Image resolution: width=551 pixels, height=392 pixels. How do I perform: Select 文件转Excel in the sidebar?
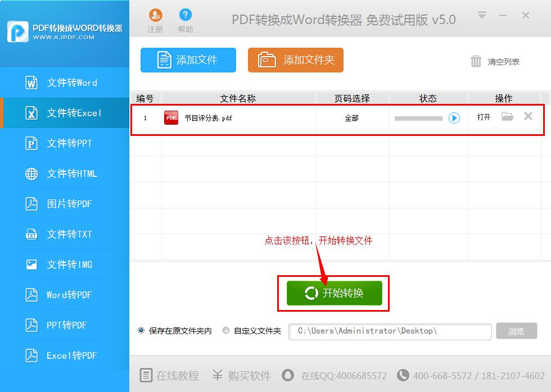point(65,113)
